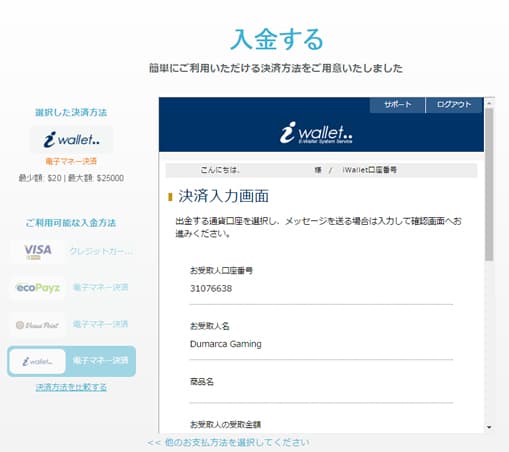This screenshot has height=452, width=509.
Task: Select the Venus Point logo option
Action: (x=38, y=324)
